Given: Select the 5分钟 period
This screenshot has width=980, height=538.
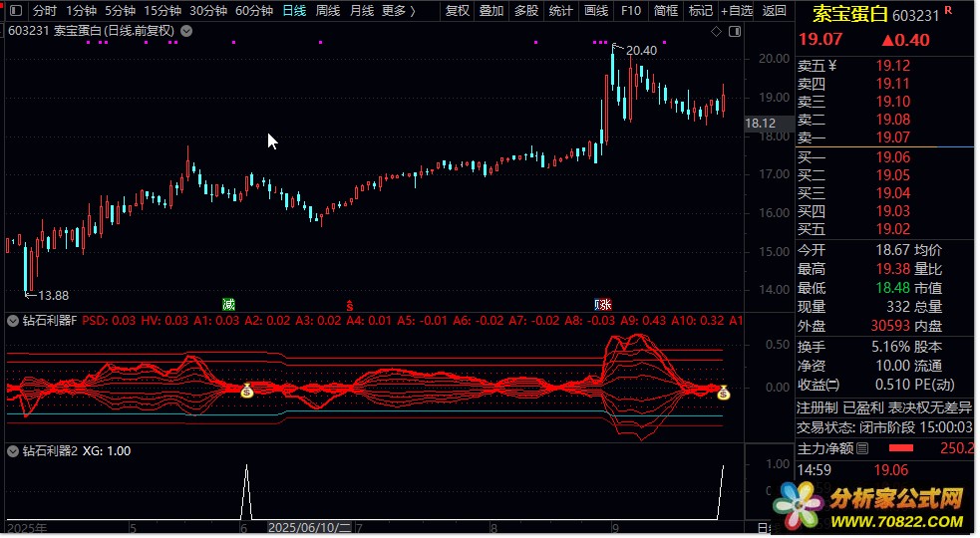Looking at the screenshot, I should [120, 11].
